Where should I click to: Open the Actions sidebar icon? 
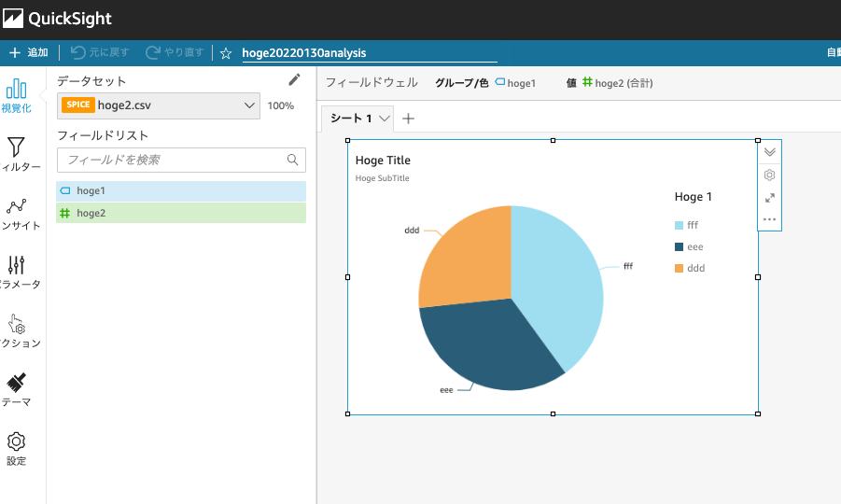16,325
